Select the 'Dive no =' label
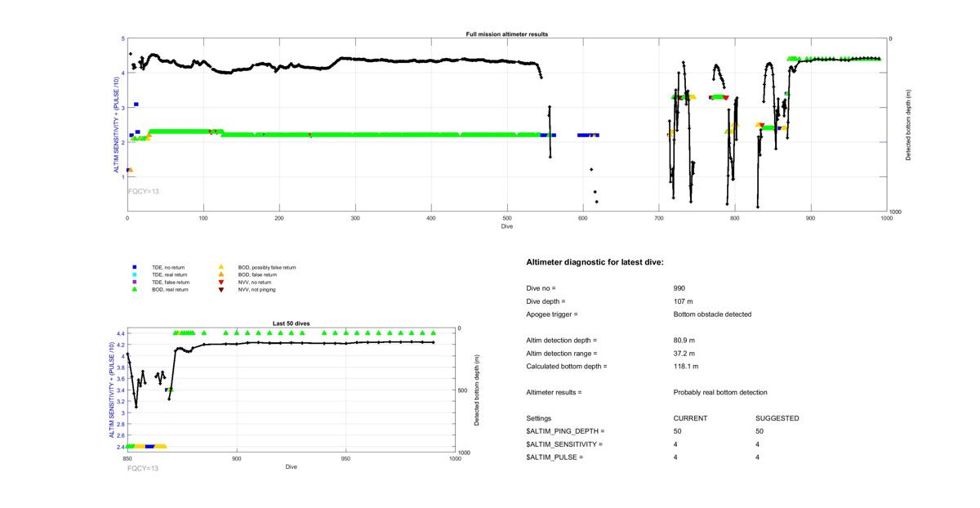980x508 pixels. pos(541,288)
